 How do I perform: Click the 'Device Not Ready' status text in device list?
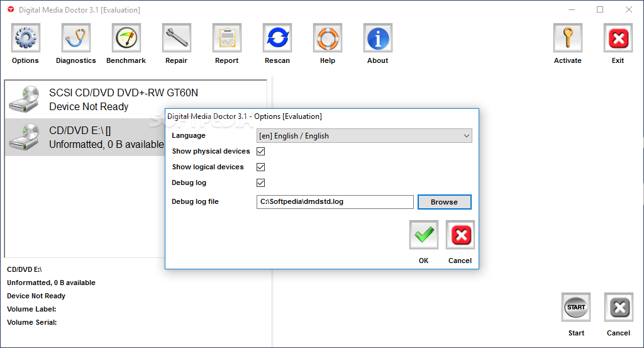coord(89,106)
